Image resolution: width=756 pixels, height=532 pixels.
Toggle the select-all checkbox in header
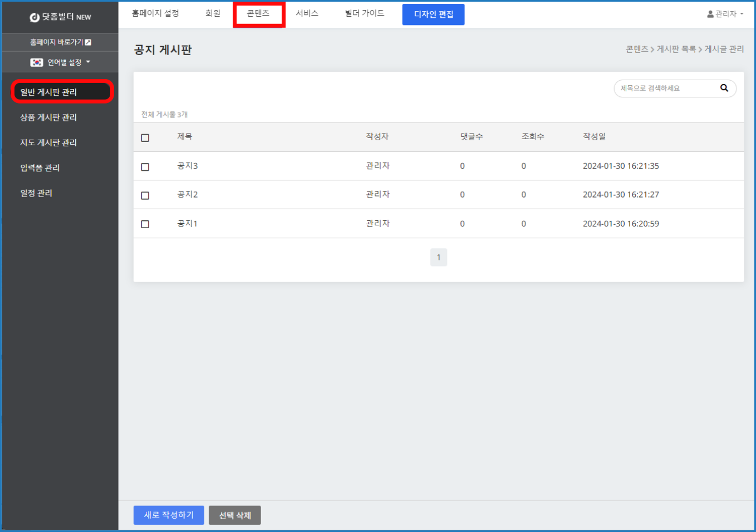(x=145, y=137)
